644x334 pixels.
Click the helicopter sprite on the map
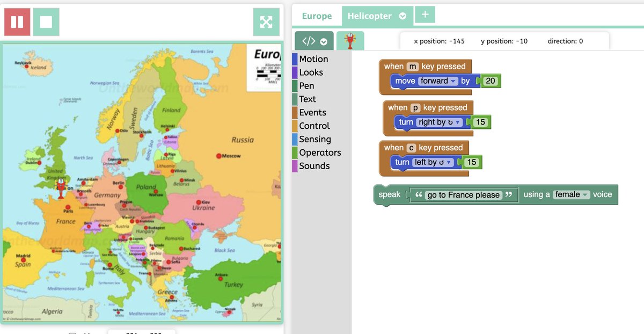point(61,188)
